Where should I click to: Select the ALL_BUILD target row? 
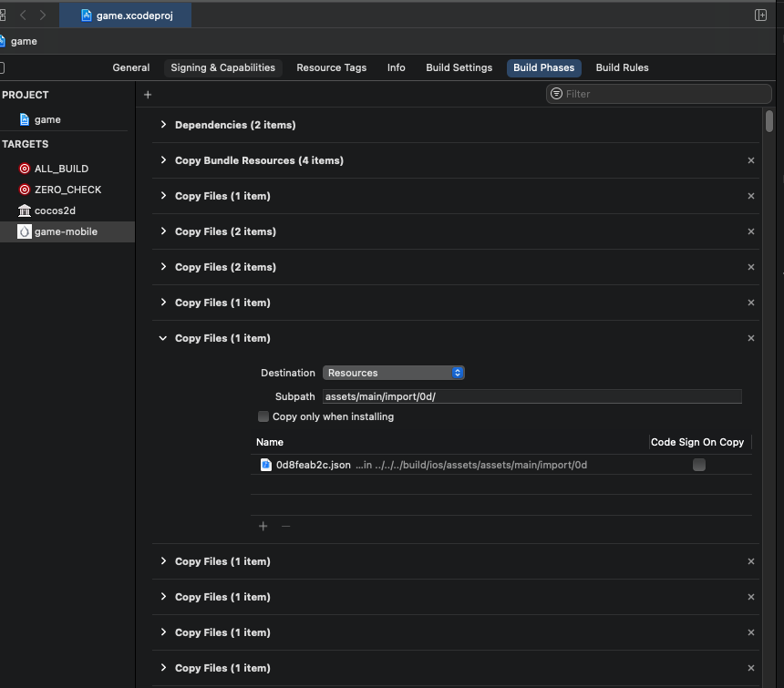pyautogui.click(x=67, y=169)
